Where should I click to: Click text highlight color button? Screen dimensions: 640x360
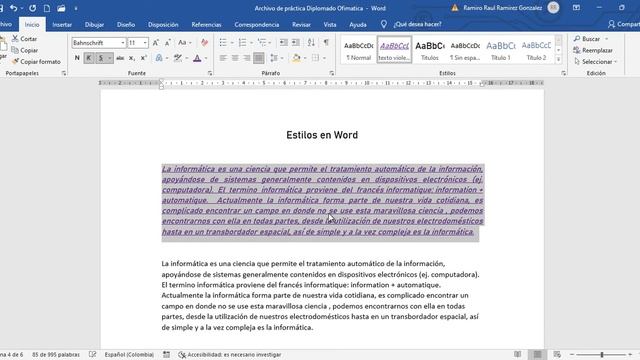click(x=178, y=58)
